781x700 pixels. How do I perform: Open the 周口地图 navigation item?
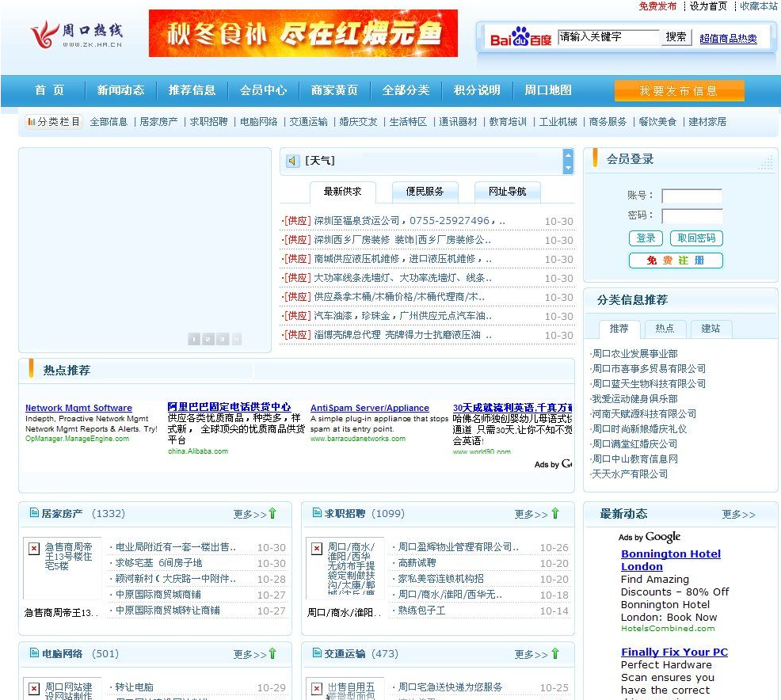[548, 90]
